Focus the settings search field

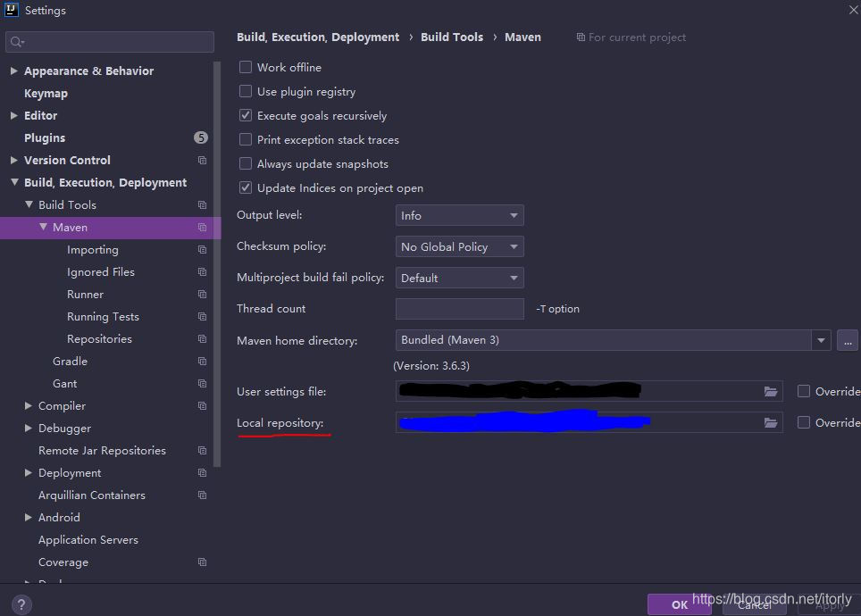tap(110, 42)
